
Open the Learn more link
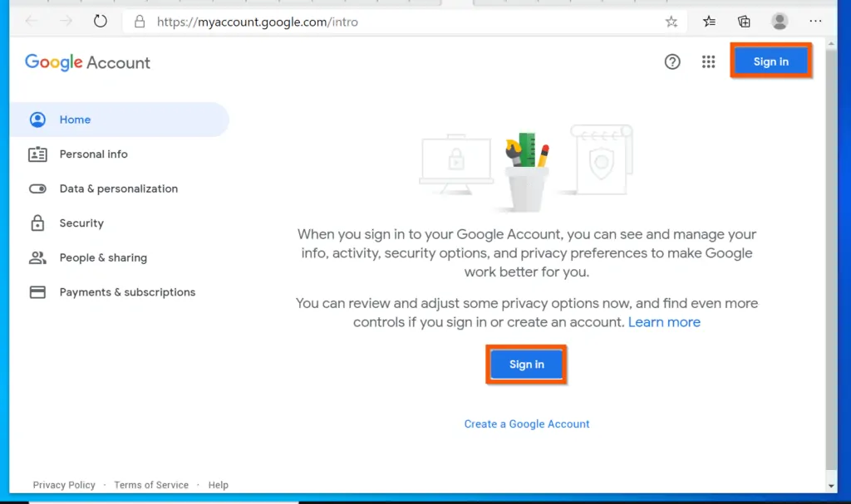point(664,322)
